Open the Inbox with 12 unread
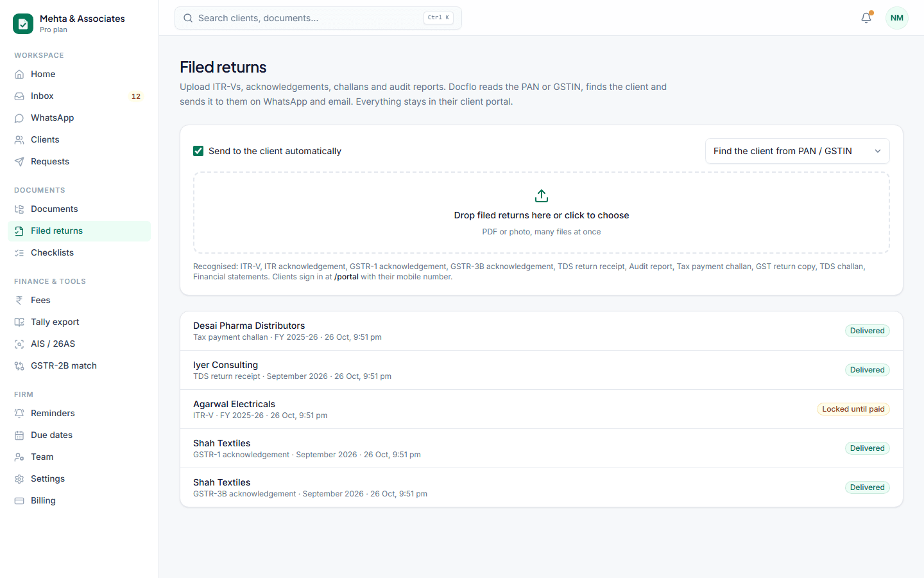 [80, 96]
